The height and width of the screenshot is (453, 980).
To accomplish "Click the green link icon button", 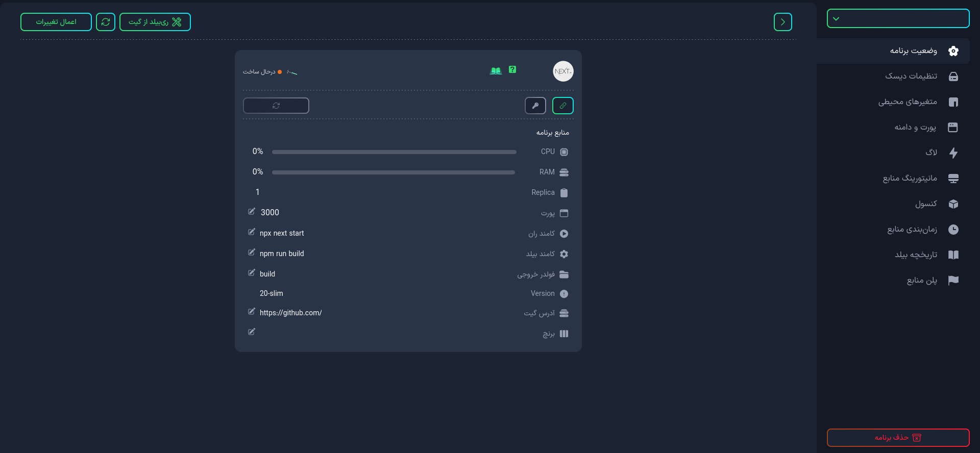I will pyautogui.click(x=563, y=106).
